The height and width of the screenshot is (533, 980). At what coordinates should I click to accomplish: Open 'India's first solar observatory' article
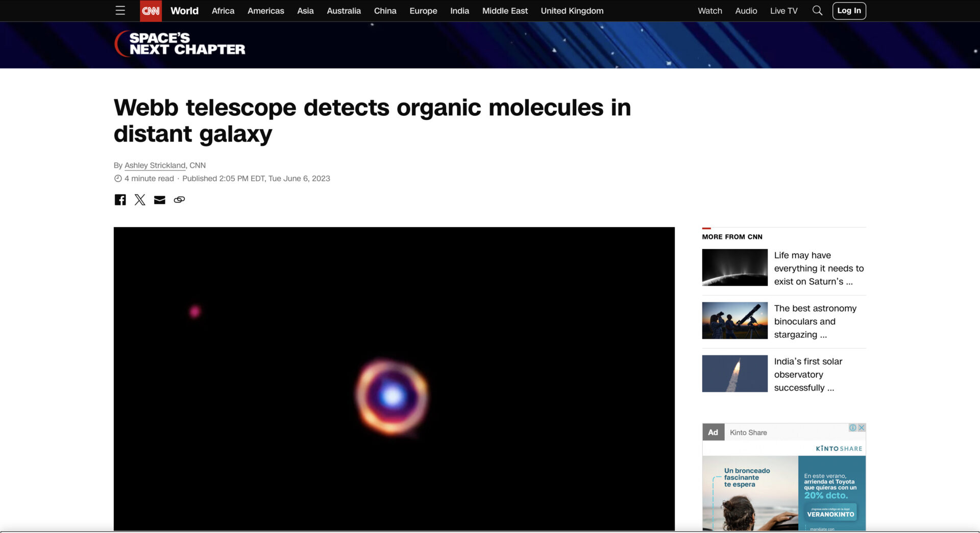(x=808, y=374)
